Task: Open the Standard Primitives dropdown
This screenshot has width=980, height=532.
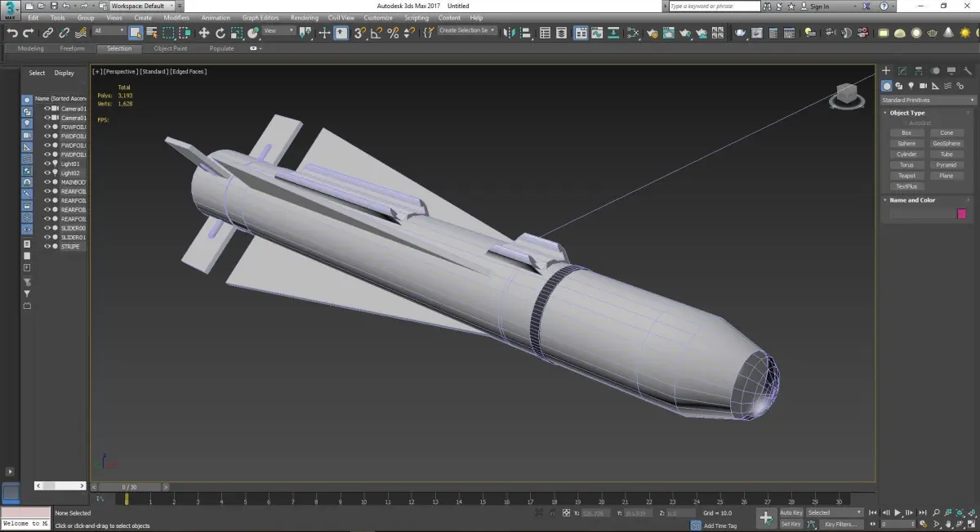Action: (927, 100)
